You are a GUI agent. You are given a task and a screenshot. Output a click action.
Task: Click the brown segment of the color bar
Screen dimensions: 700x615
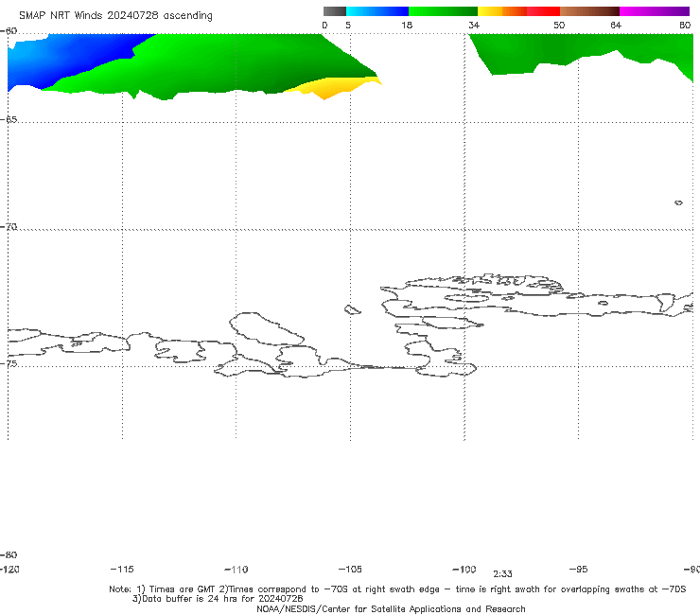[589, 11]
